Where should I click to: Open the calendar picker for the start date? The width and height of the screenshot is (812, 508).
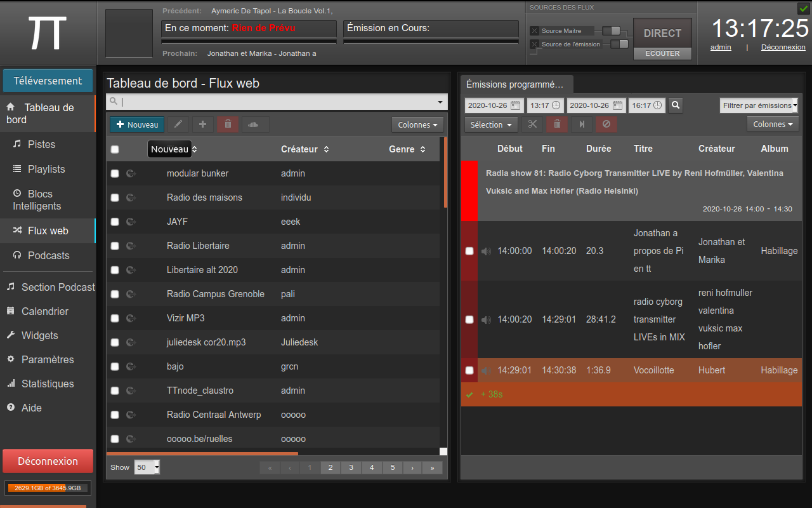point(515,105)
